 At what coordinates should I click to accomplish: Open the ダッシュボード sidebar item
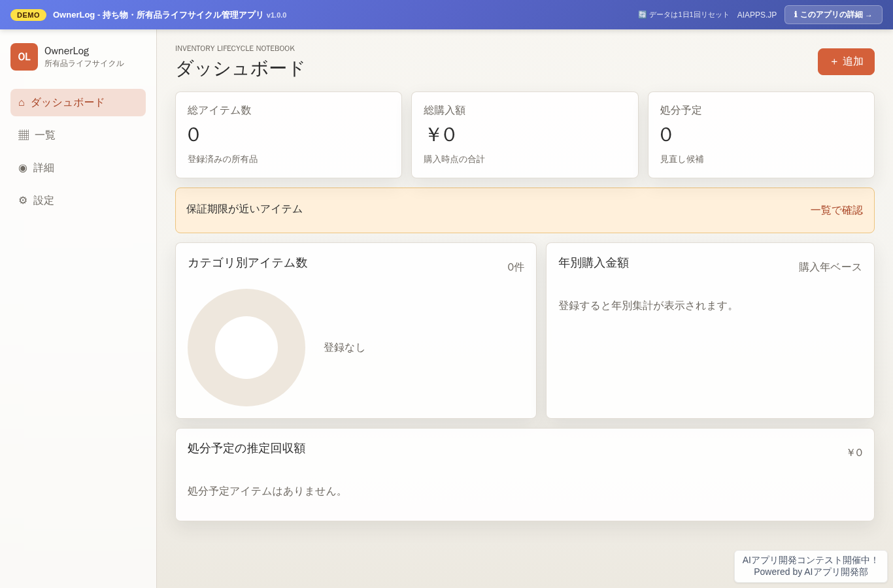point(78,103)
